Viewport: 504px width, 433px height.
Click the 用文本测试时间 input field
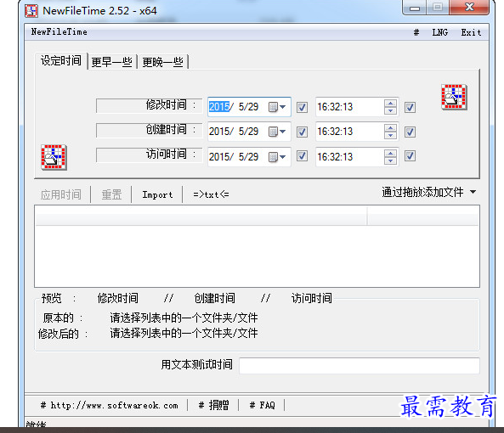tap(360, 366)
